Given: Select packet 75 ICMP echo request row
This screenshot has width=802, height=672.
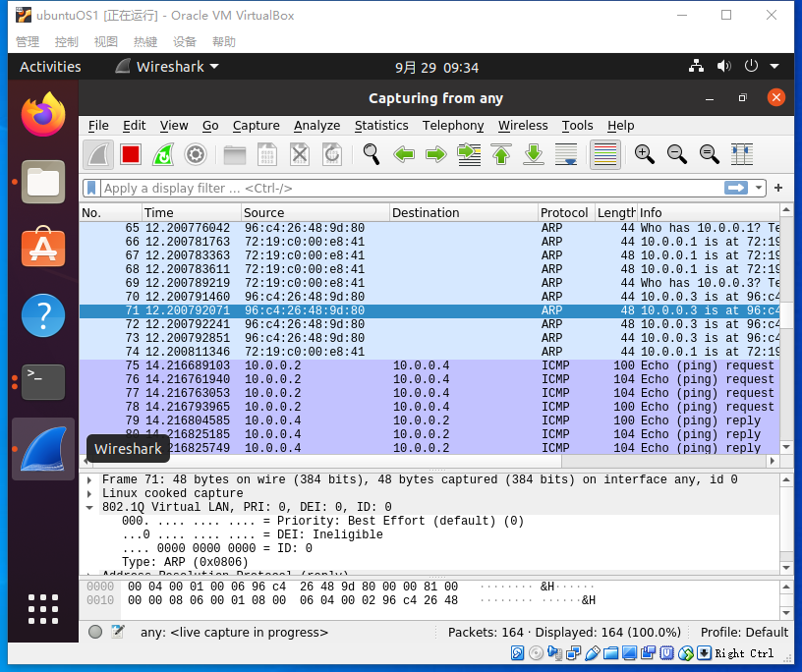Looking at the screenshot, I should pos(430,365).
